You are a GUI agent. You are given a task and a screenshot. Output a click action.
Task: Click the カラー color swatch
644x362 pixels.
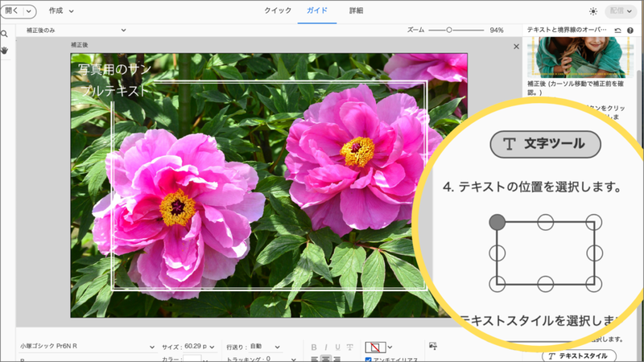point(192,359)
